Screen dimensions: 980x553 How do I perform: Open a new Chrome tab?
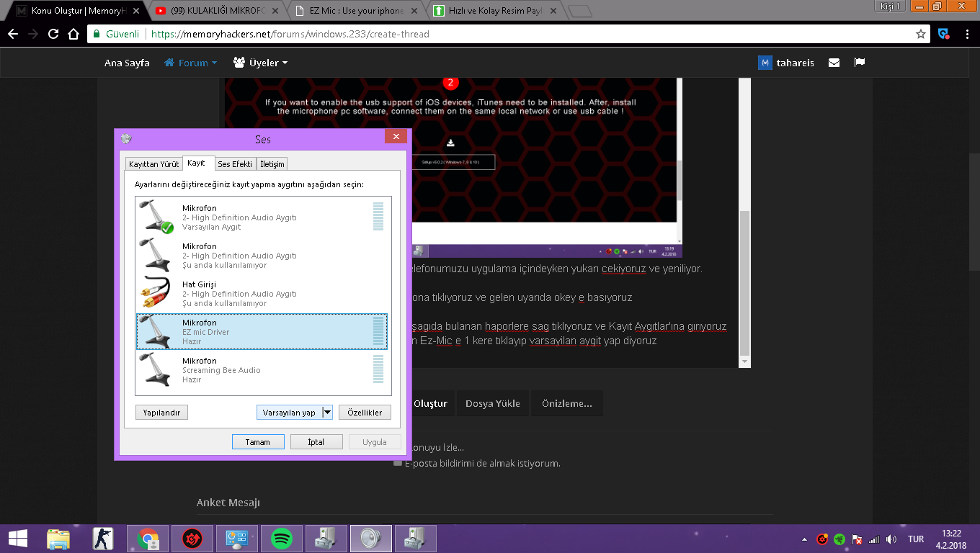click(x=579, y=11)
